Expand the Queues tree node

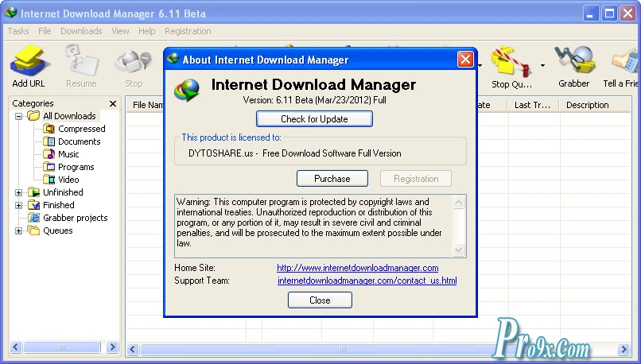click(x=18, y=230)
